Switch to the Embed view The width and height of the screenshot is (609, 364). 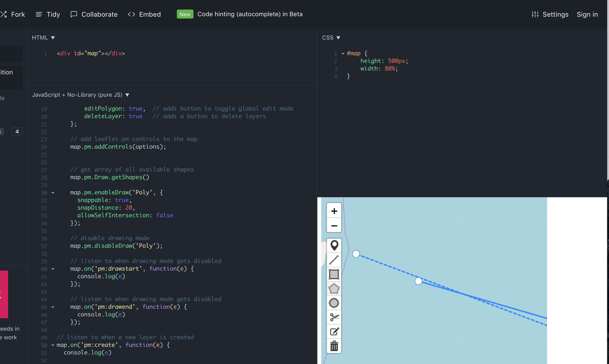click(x=144, y=14)
